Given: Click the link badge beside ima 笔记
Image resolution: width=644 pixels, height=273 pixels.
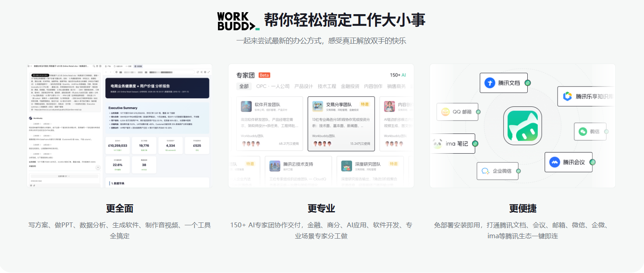Looking at the screenshot, I should (475, 144).
